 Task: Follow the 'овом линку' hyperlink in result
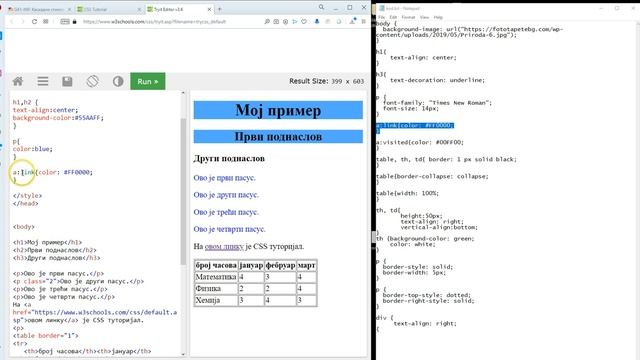point(224,247)
